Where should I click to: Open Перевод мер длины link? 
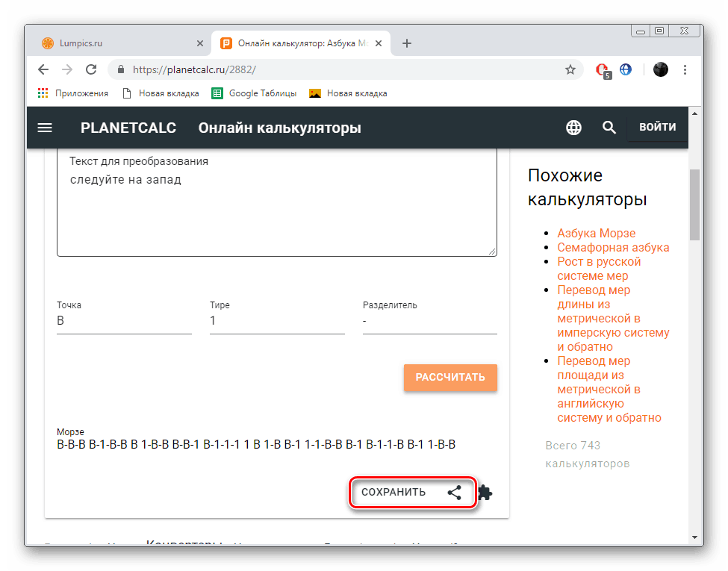pyautogui.click(x=613, y=319)
